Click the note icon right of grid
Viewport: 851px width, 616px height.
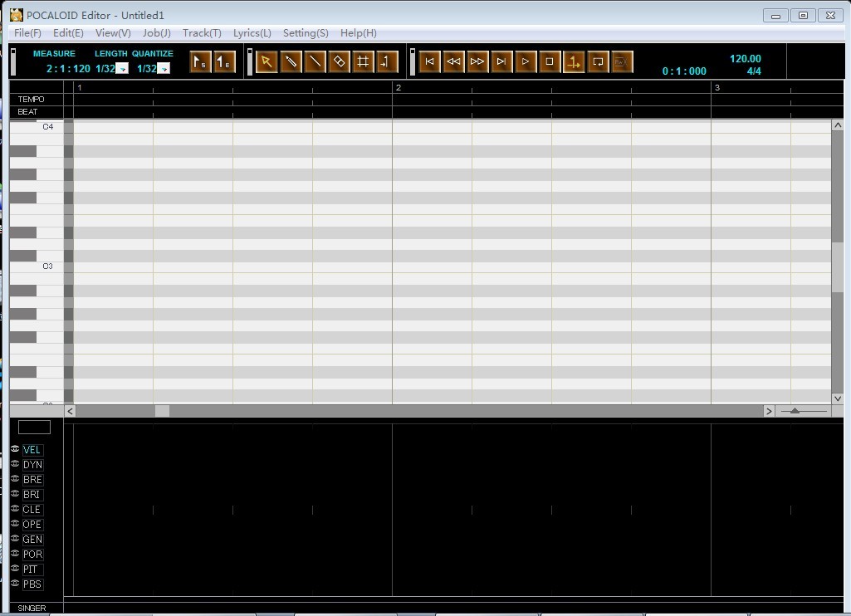pos(387,62)
